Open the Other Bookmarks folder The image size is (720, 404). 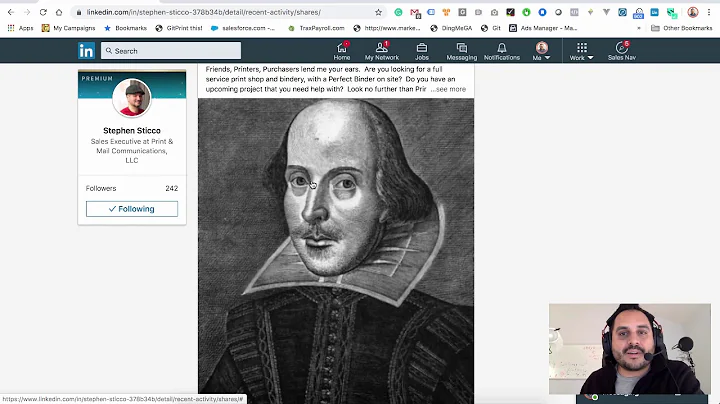[x=682, y=28]
